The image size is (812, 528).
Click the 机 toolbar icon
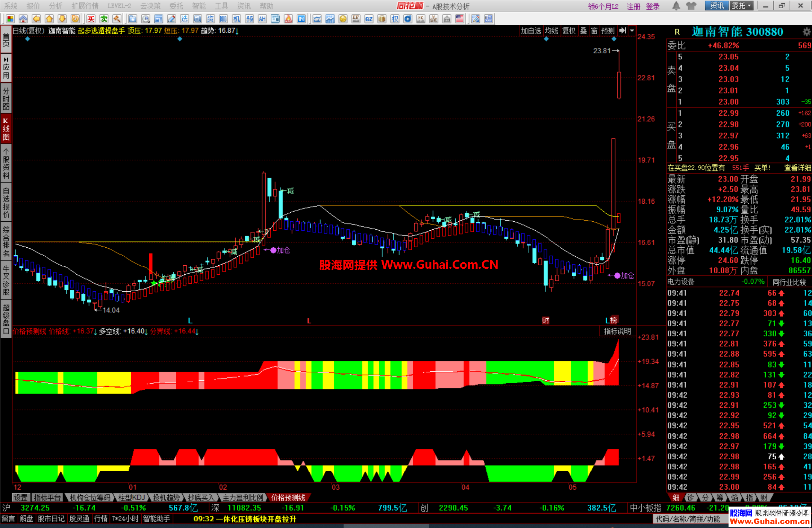pos(236,19)
